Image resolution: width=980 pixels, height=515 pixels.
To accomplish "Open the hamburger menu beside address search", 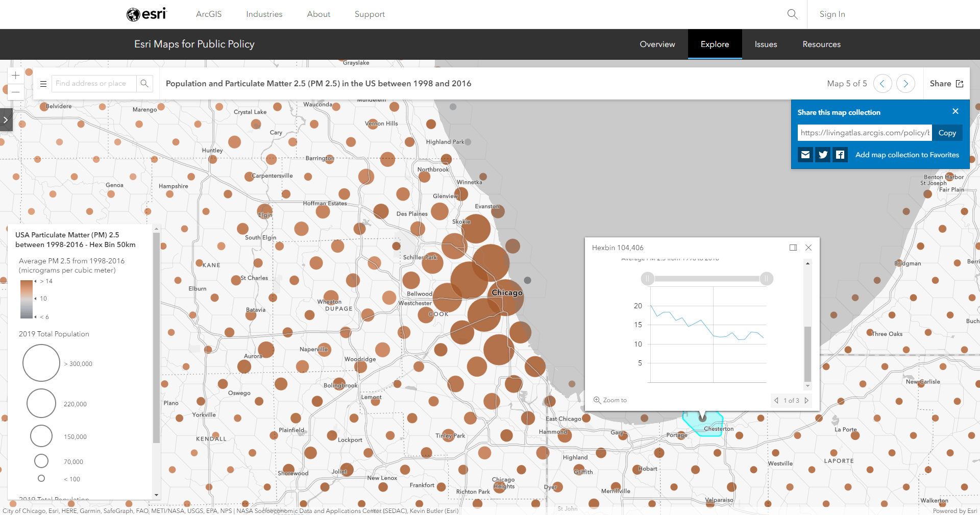I will coord(43,84).
